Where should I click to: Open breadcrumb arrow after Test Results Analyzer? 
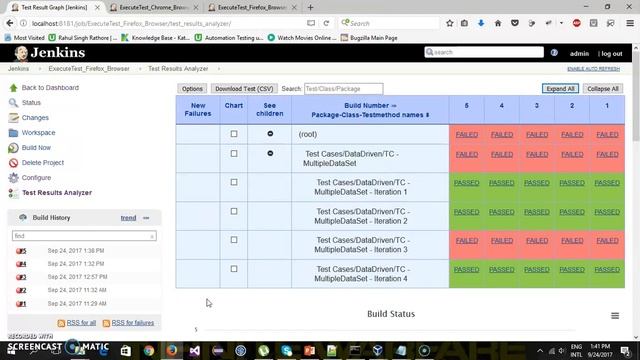219,69
